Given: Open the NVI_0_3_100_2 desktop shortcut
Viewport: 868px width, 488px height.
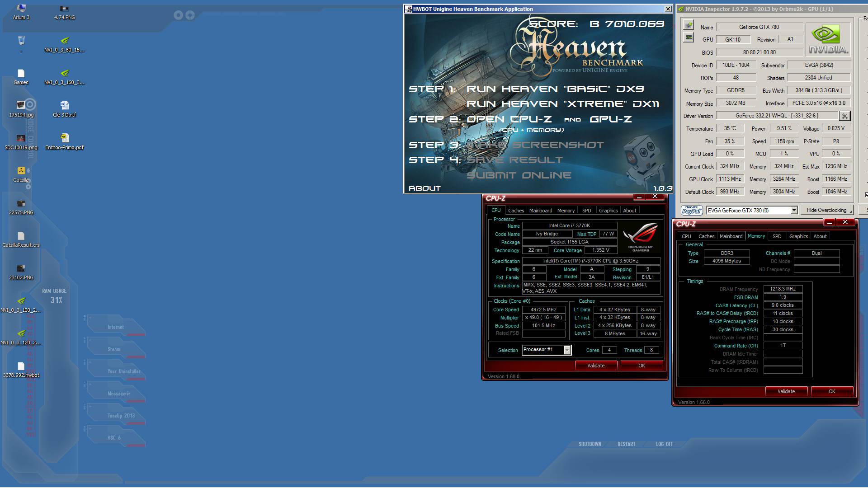Looking at the screenshot, I should [x=21, y=305].
